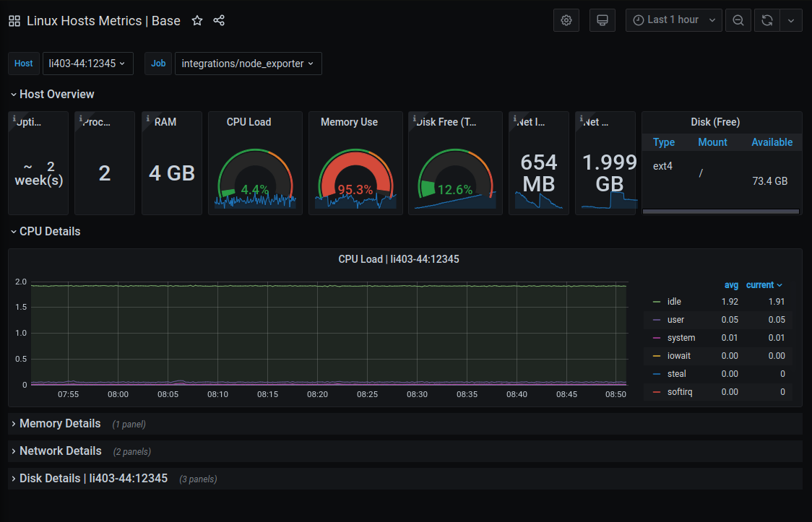Click the idle series color indicator

[x=655, y=301]
